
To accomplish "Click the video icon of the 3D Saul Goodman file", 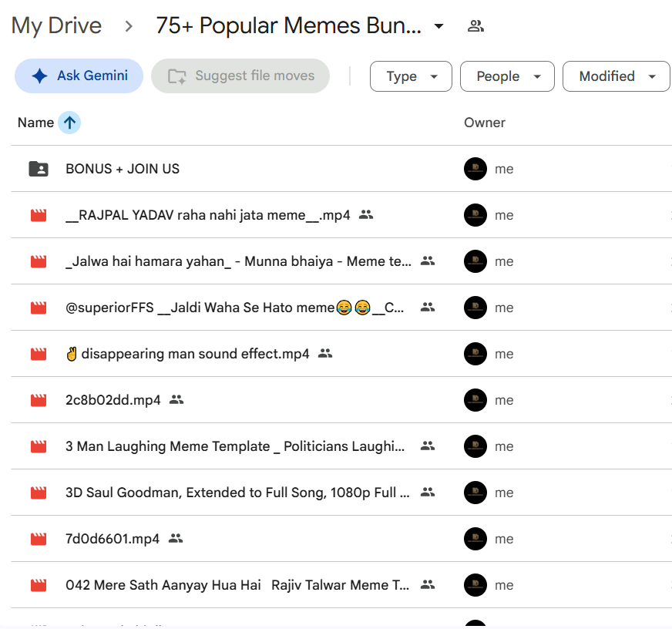I will tap(39, 493).
